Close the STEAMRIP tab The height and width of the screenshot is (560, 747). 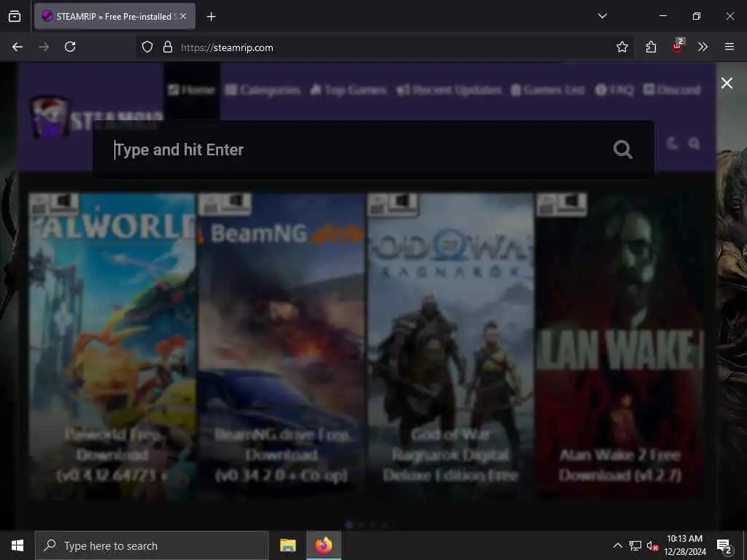[x=183, y=16]
